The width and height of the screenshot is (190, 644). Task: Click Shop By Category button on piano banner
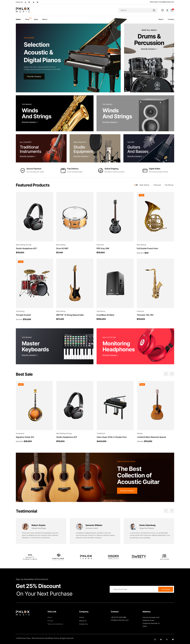tap(34, 77)
